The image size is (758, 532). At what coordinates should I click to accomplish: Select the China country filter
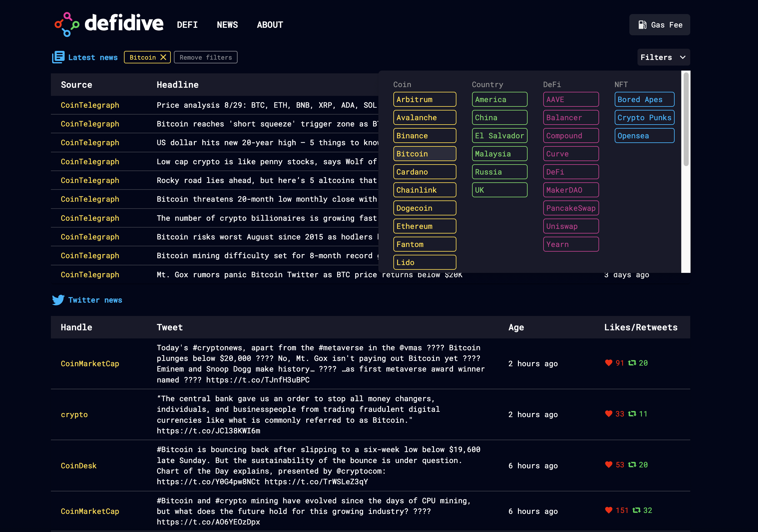tap(500, 118)
